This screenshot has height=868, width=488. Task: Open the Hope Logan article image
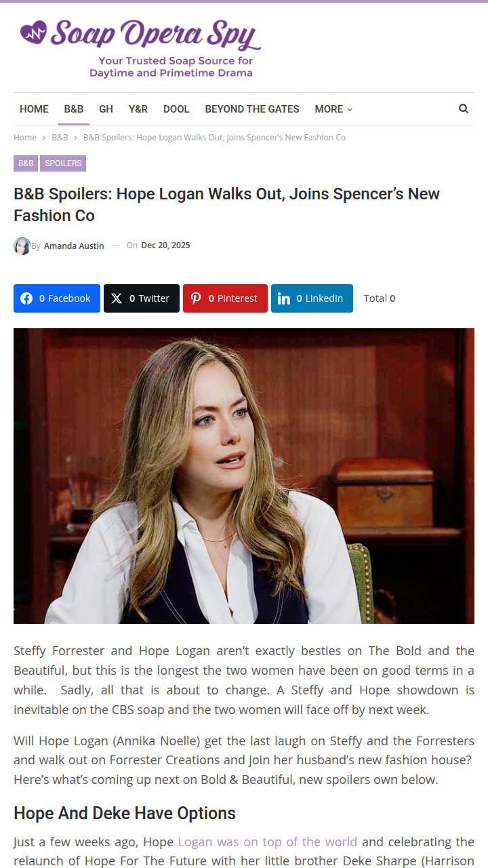click(x=244, y=476)
